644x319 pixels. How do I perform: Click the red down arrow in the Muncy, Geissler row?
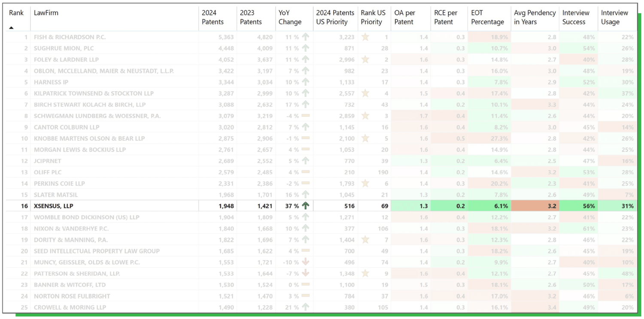305,262
